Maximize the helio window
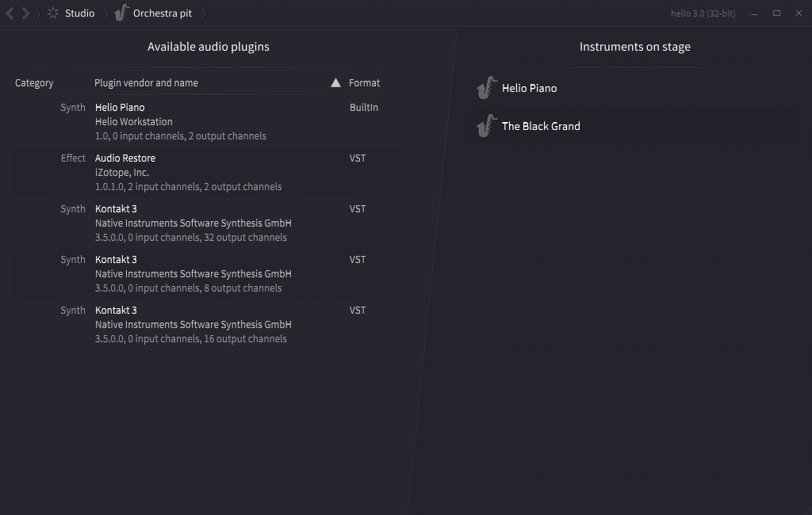This screenshot has height=515, width=812. (776, 13)
